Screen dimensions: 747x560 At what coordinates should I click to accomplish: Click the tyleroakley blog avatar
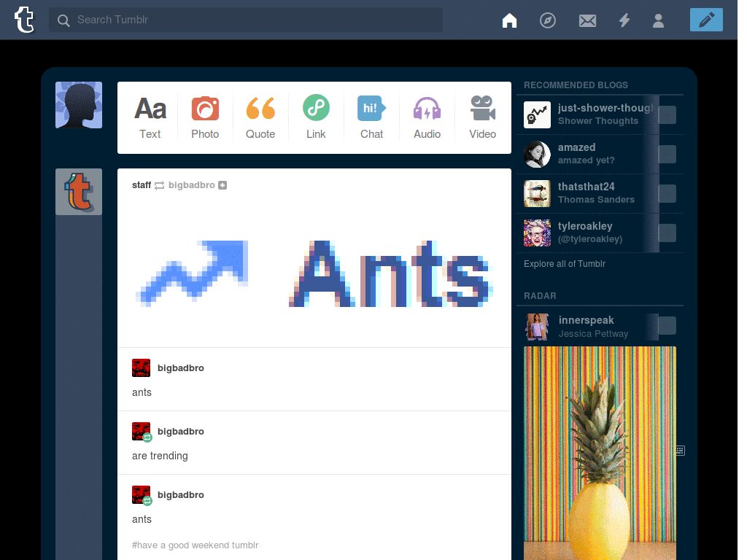pos(537,233)
